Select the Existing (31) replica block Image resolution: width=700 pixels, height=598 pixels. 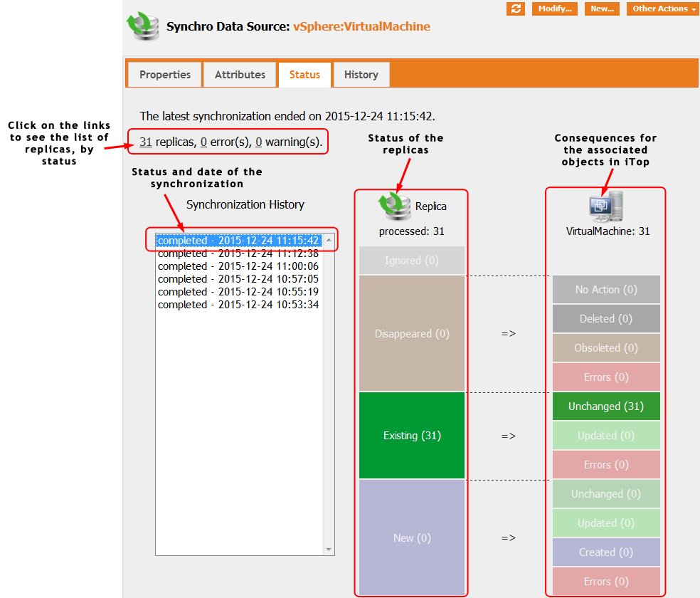(412, 434)
